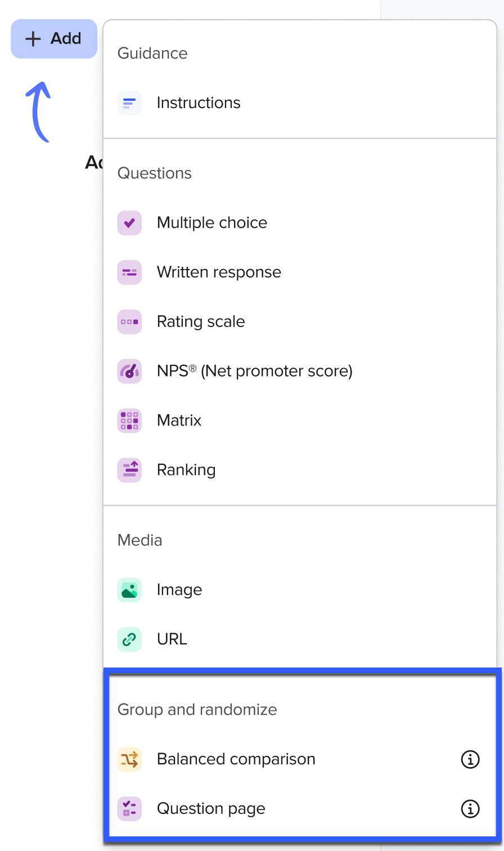
Task: Click the Matrix grid icon
Action: 129,420
